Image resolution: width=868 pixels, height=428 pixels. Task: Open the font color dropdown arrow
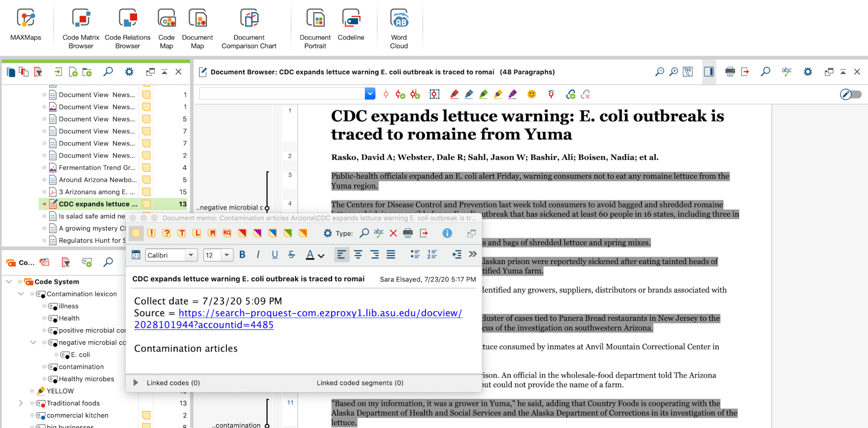[321, 256]
